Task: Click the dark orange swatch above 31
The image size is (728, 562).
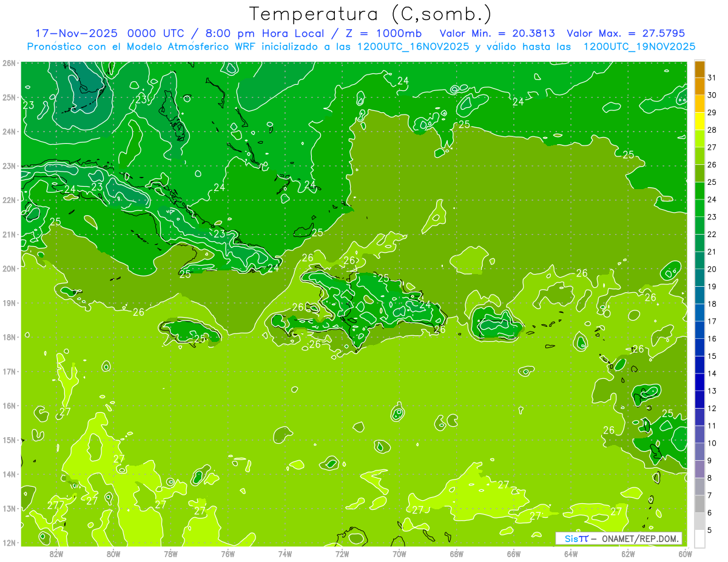Action: (x=699, y=69)
